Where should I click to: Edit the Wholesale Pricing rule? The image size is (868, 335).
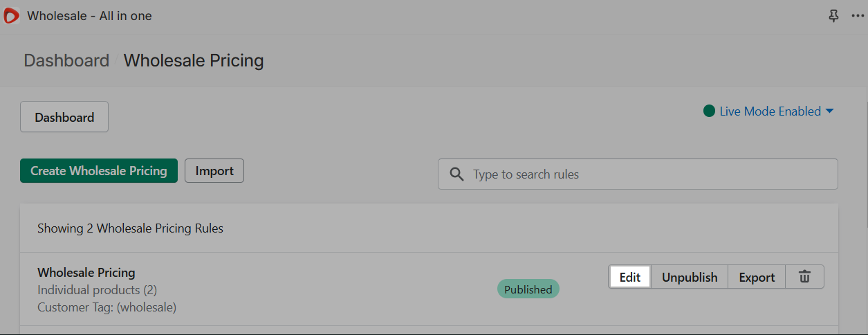[630, 277]
